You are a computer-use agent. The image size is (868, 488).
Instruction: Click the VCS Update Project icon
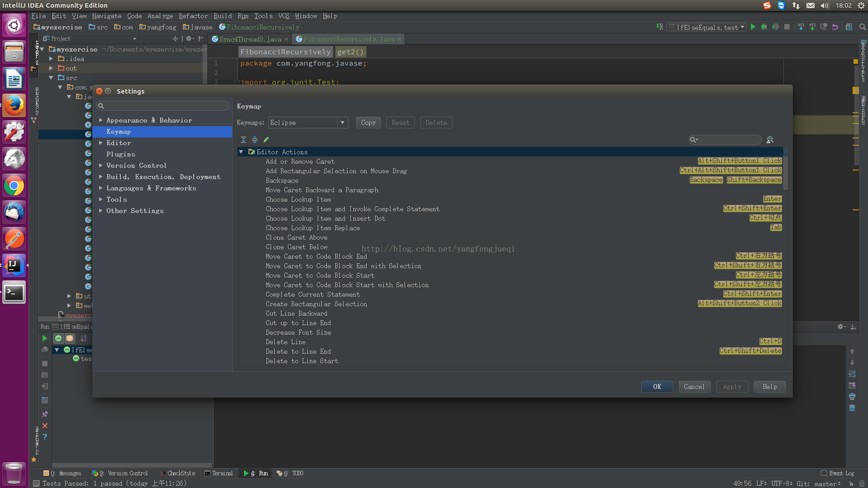(801, 27)
